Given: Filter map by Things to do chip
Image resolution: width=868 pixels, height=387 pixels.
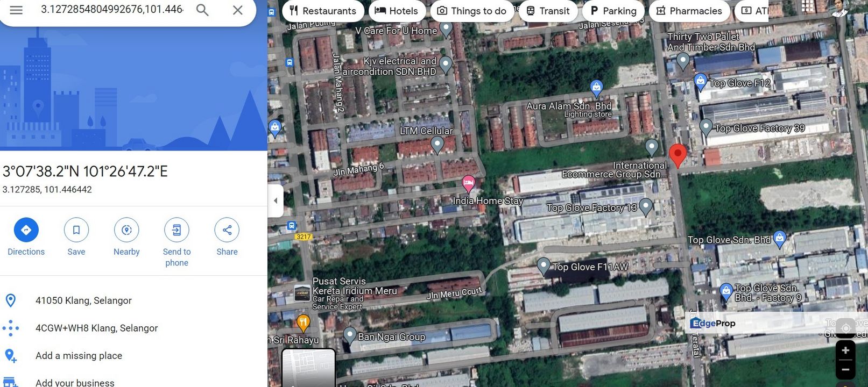Looking at the screenshot, I should 471,11.
